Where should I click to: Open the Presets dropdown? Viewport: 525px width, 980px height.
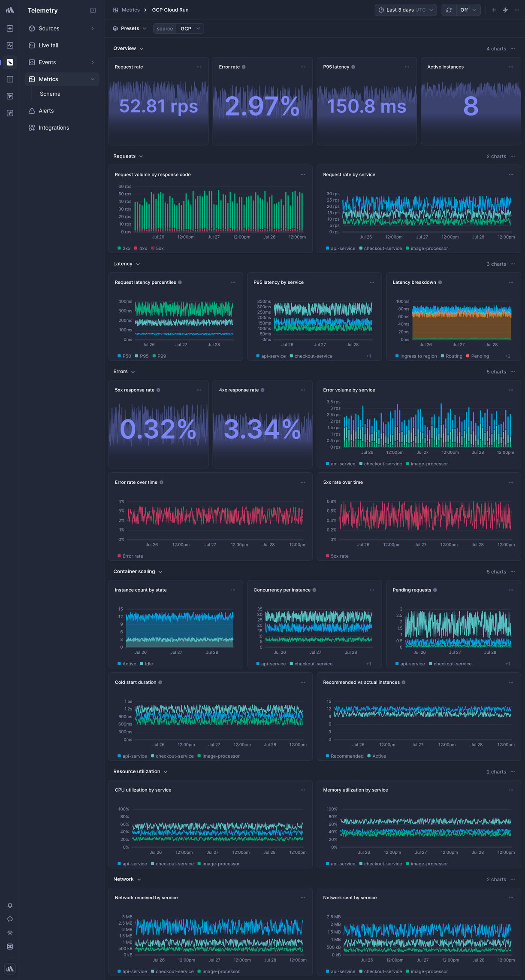[130, 28]
